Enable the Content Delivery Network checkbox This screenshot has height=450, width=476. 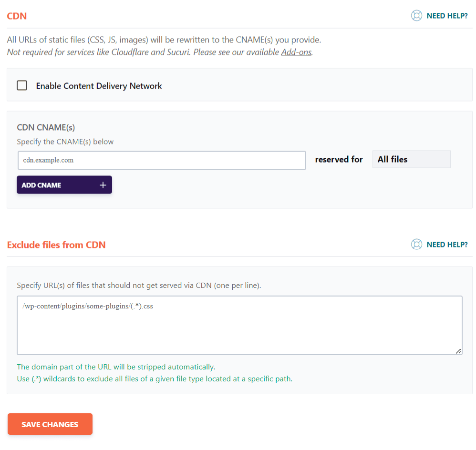[x=22, y=85]
